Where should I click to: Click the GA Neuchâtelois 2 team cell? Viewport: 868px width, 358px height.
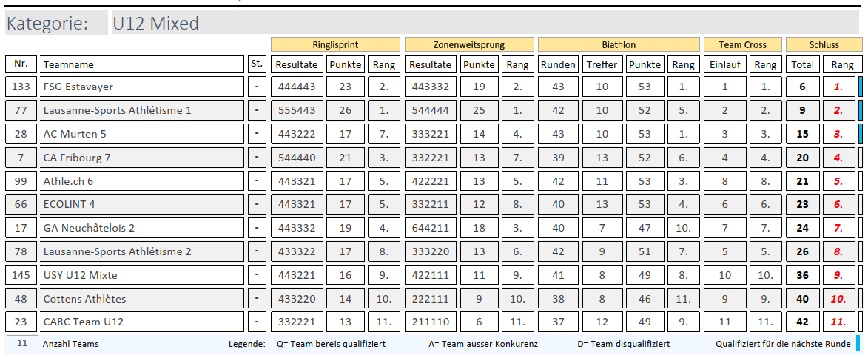click(x=142, y=228)
